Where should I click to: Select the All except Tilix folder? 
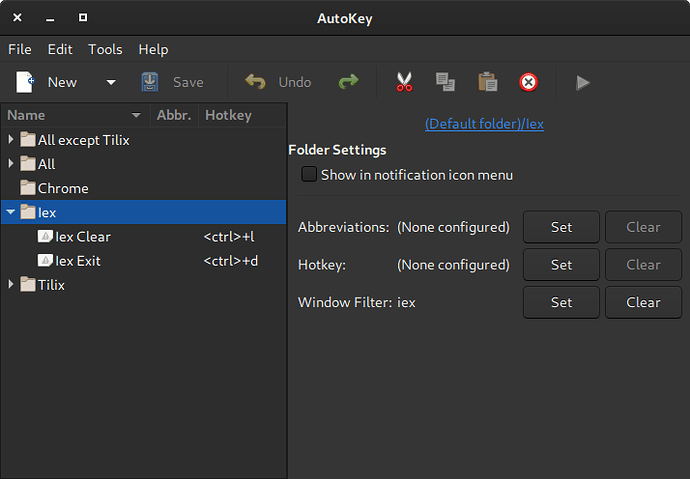coord(143,140)
